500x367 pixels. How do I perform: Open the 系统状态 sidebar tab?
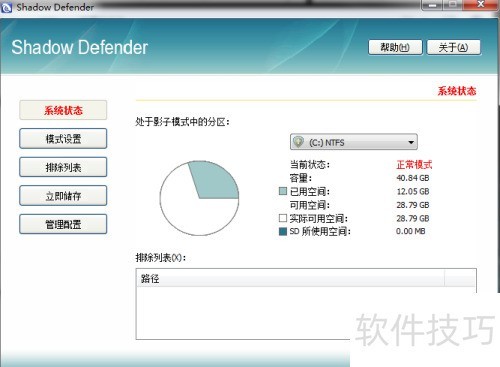[x=63, y=110]
